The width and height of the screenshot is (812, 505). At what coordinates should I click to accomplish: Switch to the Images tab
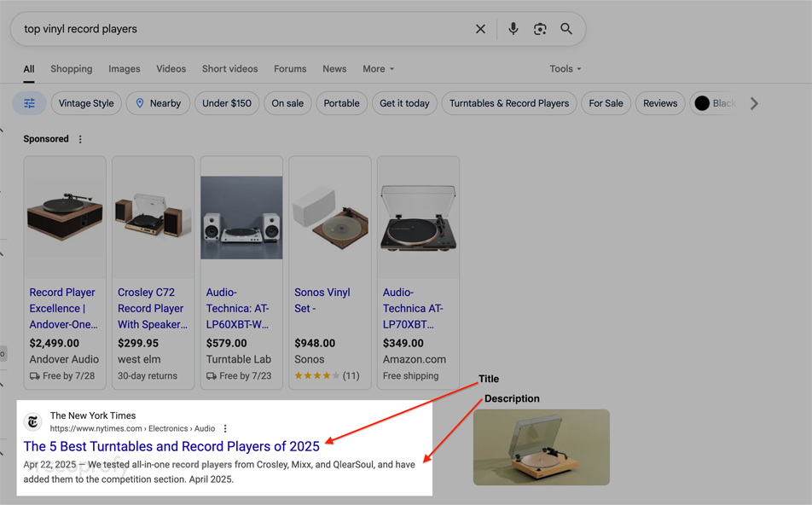point(125,69)
